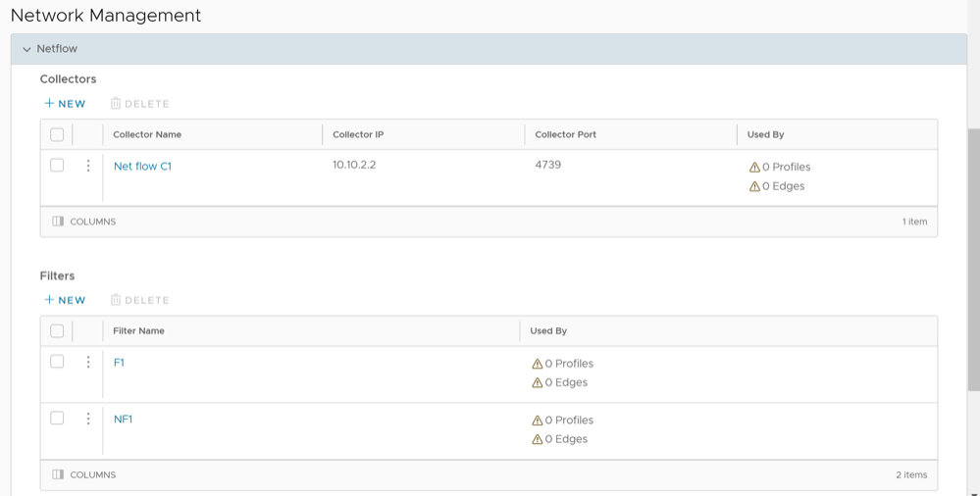The width and height of the screenshot is (980, 496).
Task: Select all collectors with header checkbox
Action: [57, 134]
